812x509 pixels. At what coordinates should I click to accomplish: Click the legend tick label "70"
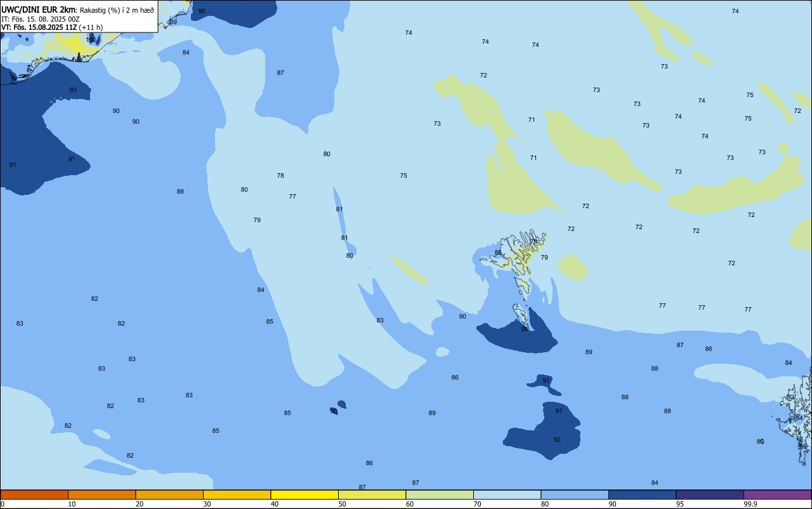coord(477,504)
